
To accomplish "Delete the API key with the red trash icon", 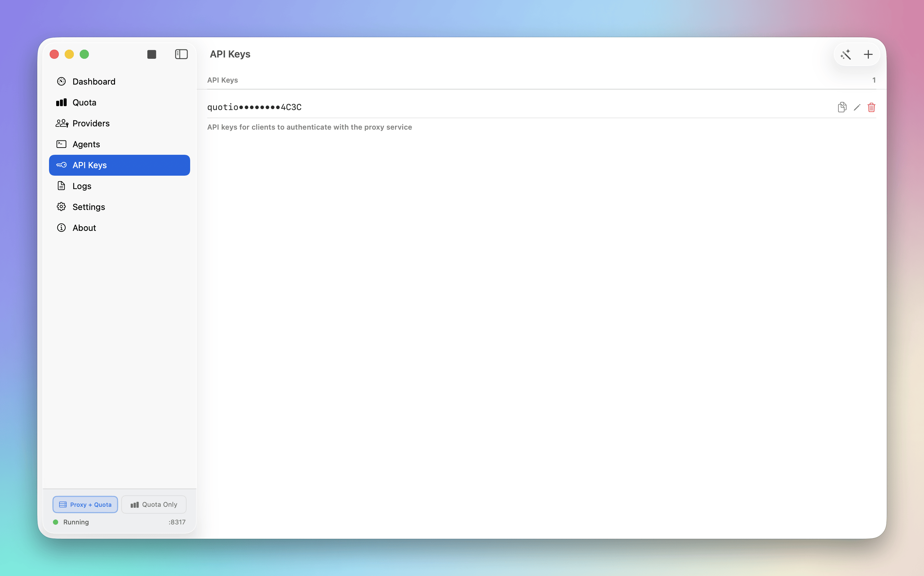I will coord(871,107).
